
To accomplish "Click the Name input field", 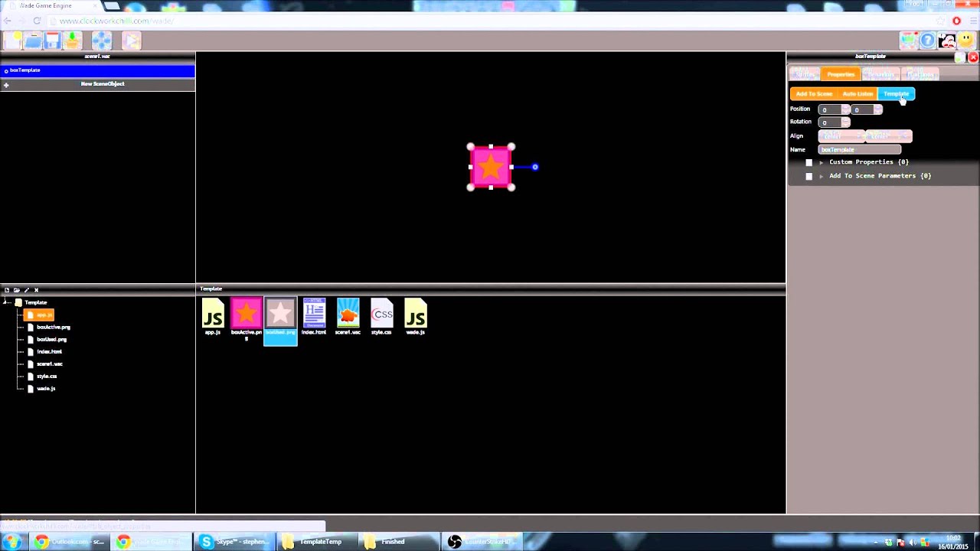I will point(860,150).
